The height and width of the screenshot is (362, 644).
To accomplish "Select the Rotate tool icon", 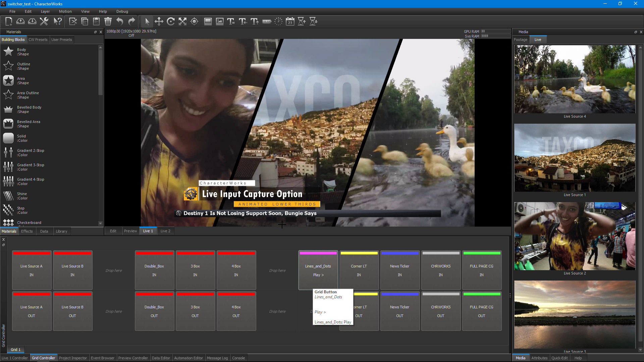I will [x=171, y=21].
